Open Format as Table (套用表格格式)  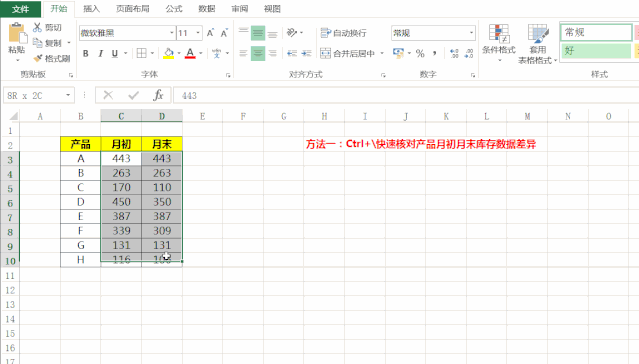538,44
